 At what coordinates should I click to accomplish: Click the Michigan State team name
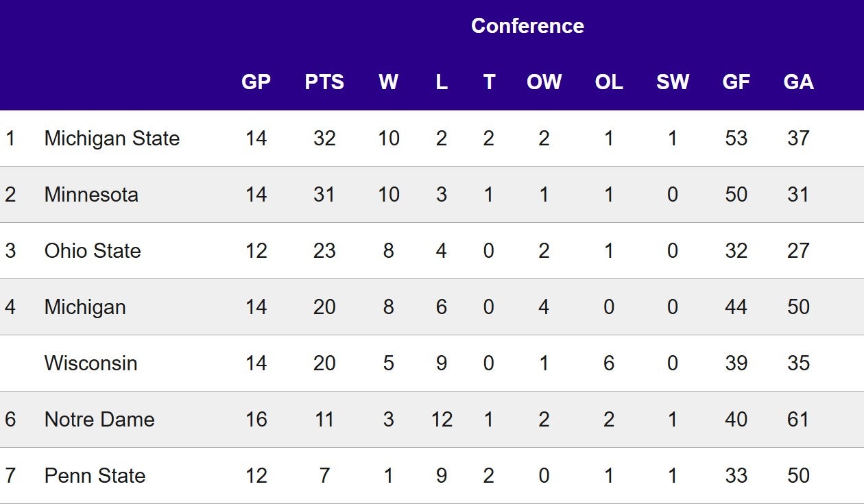pos(112,139)
